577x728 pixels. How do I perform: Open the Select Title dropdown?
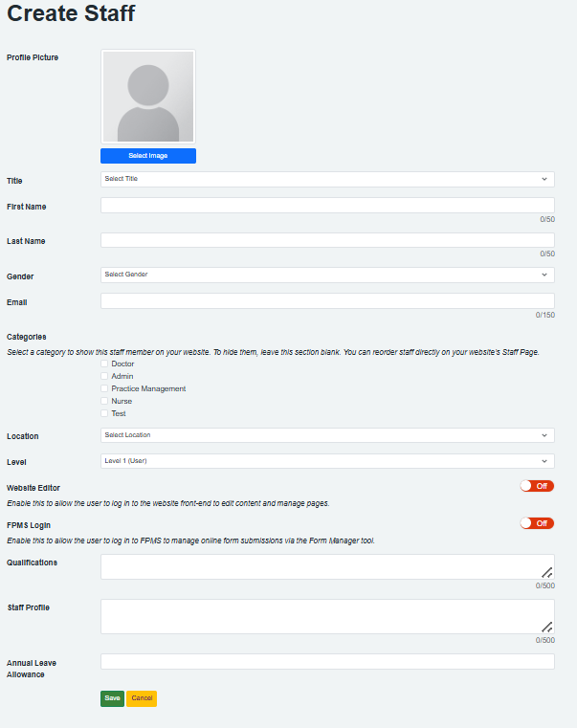(327, 179)
